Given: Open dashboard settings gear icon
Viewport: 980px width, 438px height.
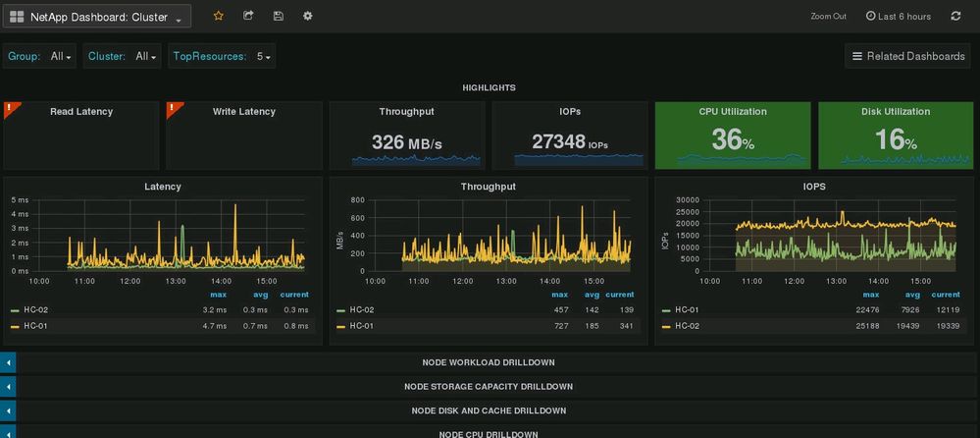Looking at the screenshot, I should [x=308, y=16].
